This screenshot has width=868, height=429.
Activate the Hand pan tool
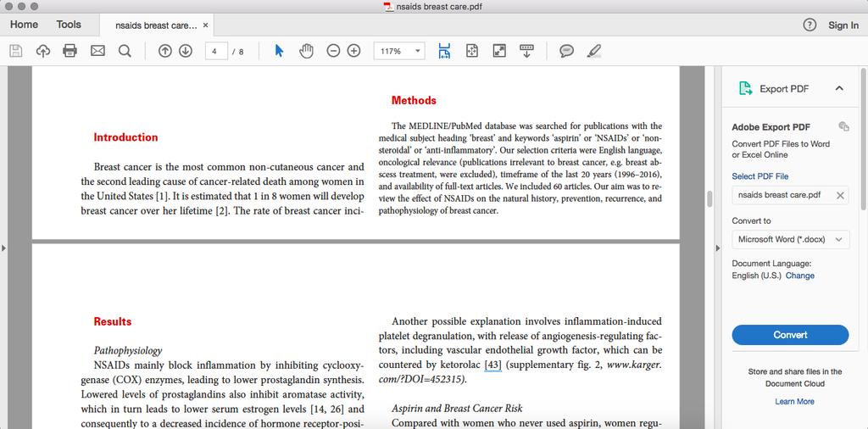[x=306, y=51]
